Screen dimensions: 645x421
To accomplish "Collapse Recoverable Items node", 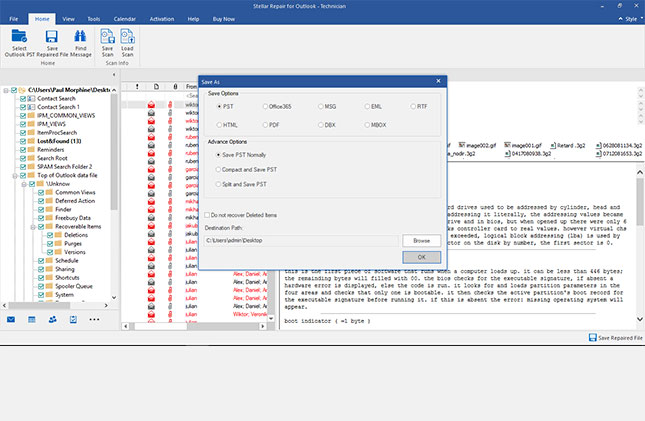I will 33,227.
